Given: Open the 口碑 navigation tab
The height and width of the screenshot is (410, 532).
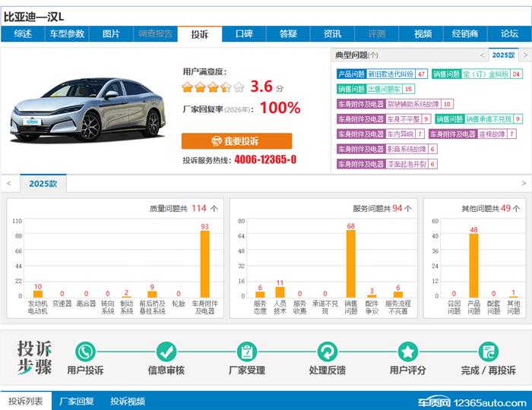Looking at the screenshot, I should pos(244,34).
